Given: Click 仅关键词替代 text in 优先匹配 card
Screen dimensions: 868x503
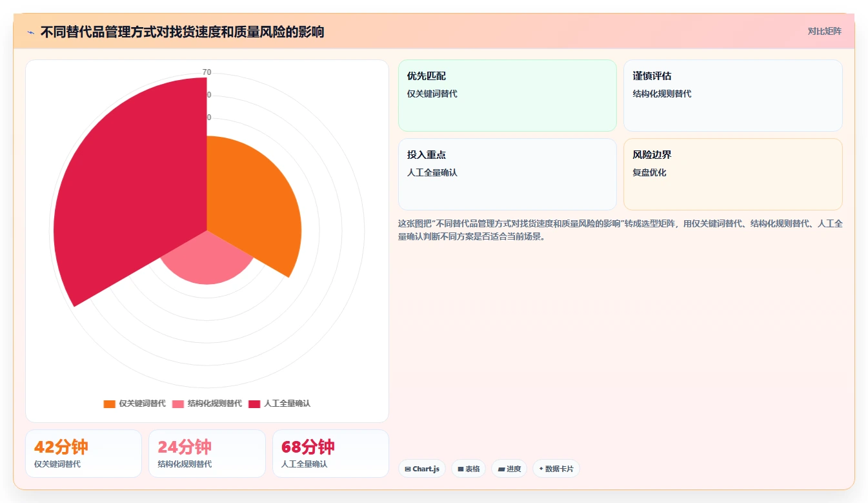Looking at the screenshot, I should (x=432, y=94).
